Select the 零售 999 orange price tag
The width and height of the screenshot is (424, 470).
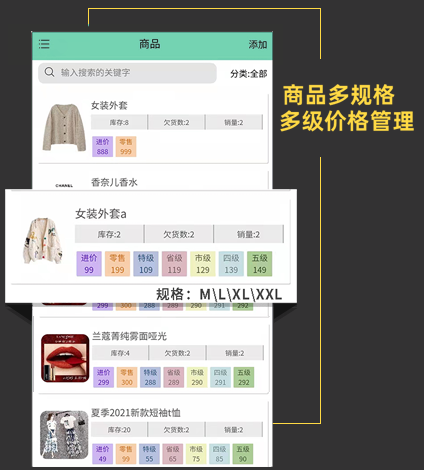[x=126, y=147]
